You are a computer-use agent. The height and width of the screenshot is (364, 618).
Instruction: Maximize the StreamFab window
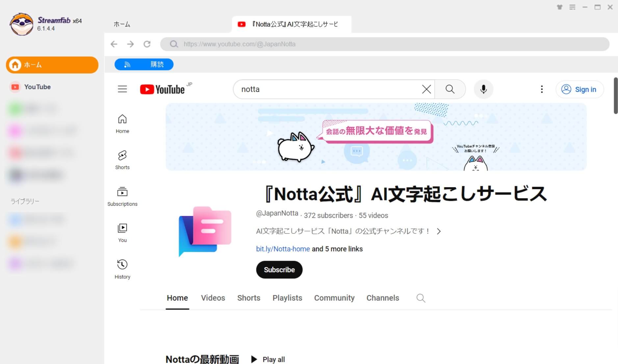coord(598,7)
